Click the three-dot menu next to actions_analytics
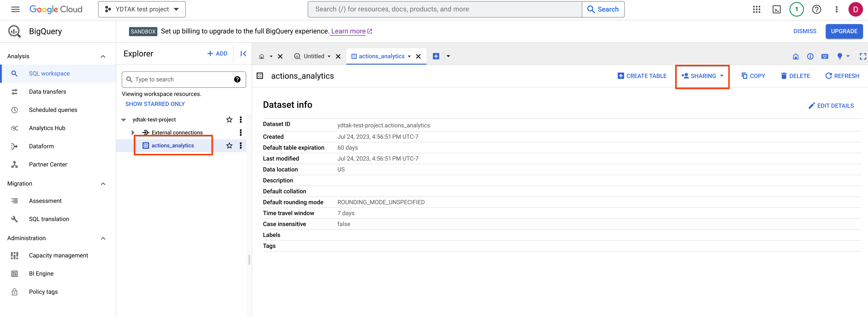The width and height of the screenshot is (868, 317). (x=241, y=146)
